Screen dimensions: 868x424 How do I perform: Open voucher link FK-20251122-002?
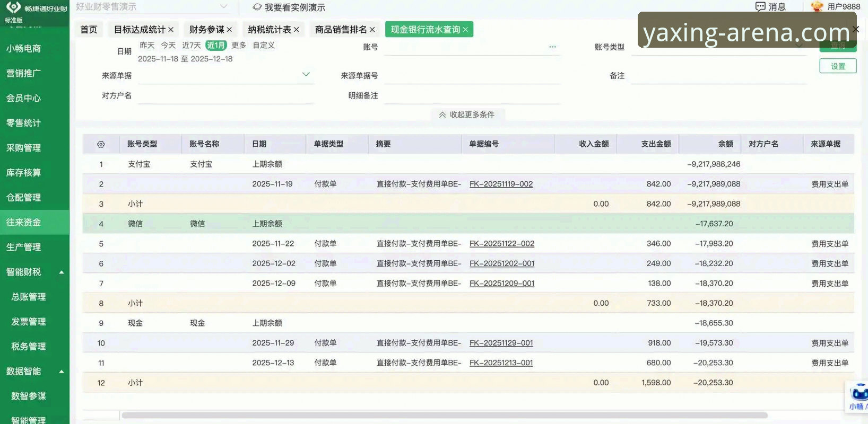point(502,244)
